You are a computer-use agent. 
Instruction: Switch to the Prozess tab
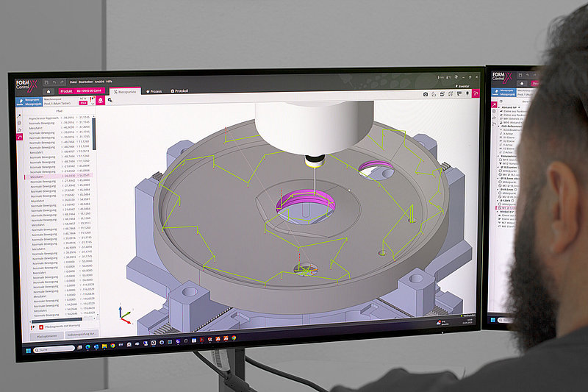click(x=154, y=91)
